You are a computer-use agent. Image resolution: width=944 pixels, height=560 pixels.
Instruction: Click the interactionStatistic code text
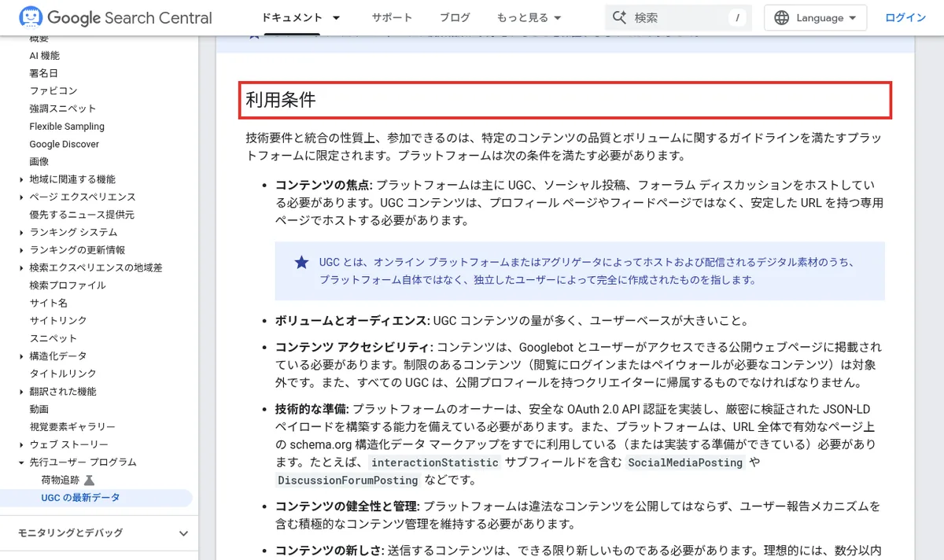click(435, 462)
